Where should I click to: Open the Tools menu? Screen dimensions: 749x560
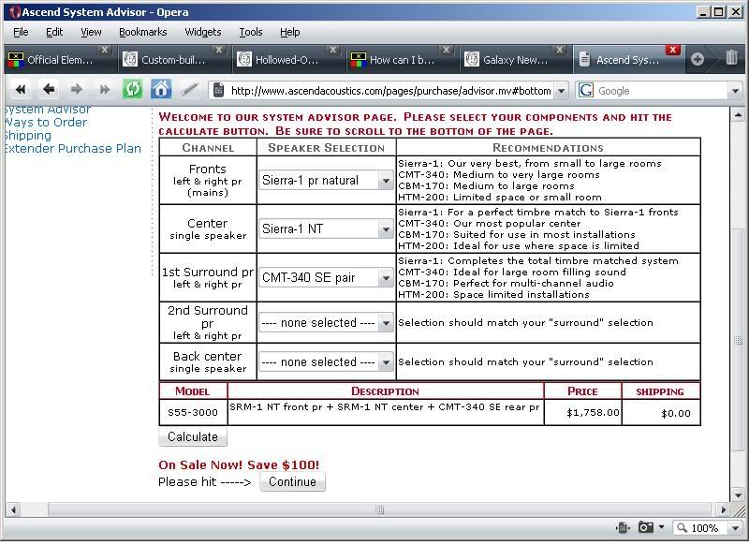pos(251,32)
